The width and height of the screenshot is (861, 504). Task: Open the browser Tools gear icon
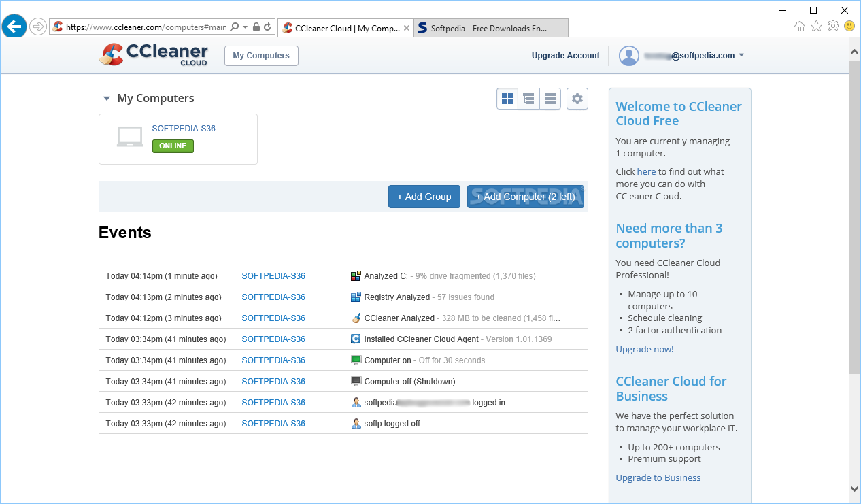pyautogui.click(x=833, y=27)
